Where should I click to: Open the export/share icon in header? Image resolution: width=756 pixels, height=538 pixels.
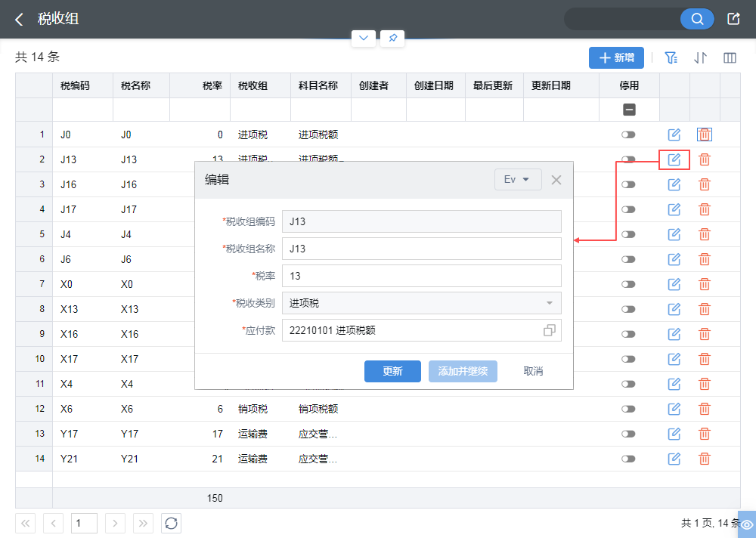point(733,19)
